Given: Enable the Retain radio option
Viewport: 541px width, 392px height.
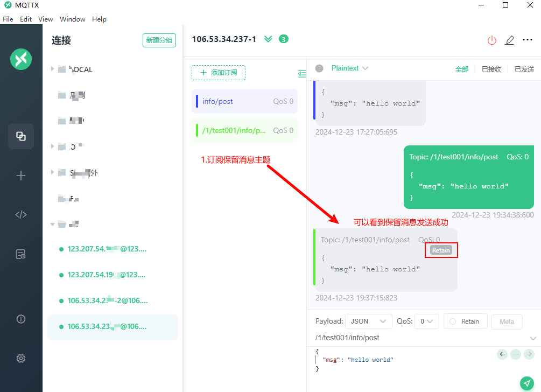Looking at the screenshot, I should pos(466,321).
